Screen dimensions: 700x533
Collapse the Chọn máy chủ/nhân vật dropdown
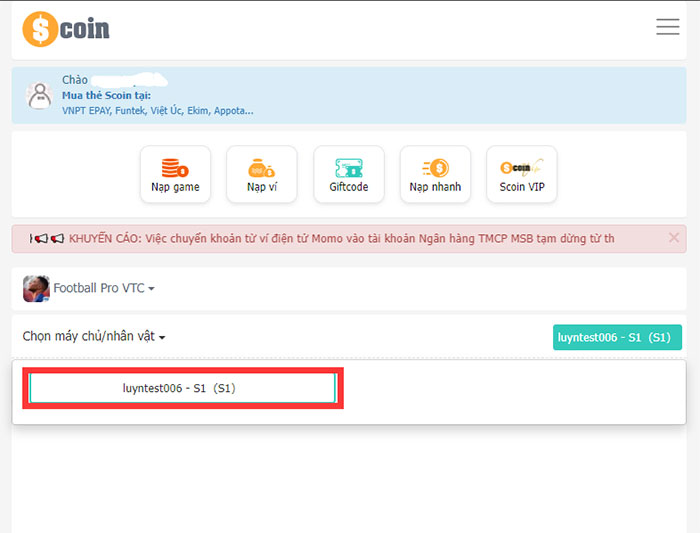coord(93,337)
